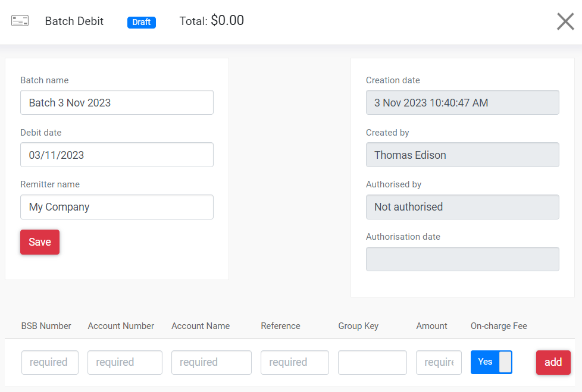This screenshot has height=392, width=582.
Task: Save the batch details
Action: pyautogui.click(x=40, y=242)
